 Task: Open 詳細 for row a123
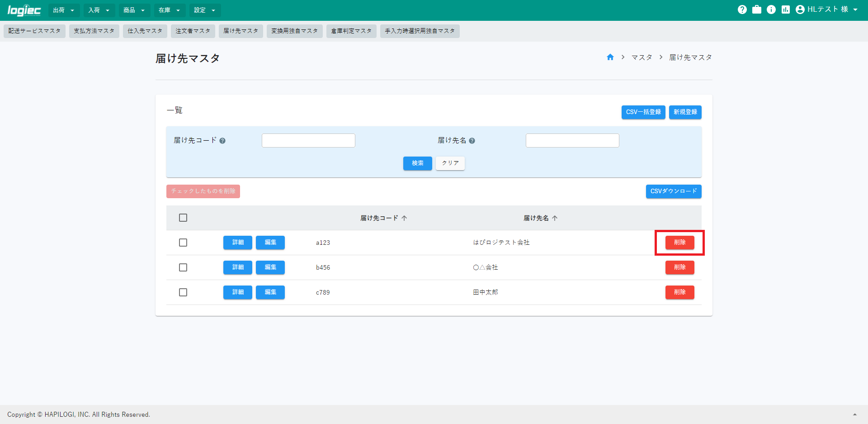point(238,243)
